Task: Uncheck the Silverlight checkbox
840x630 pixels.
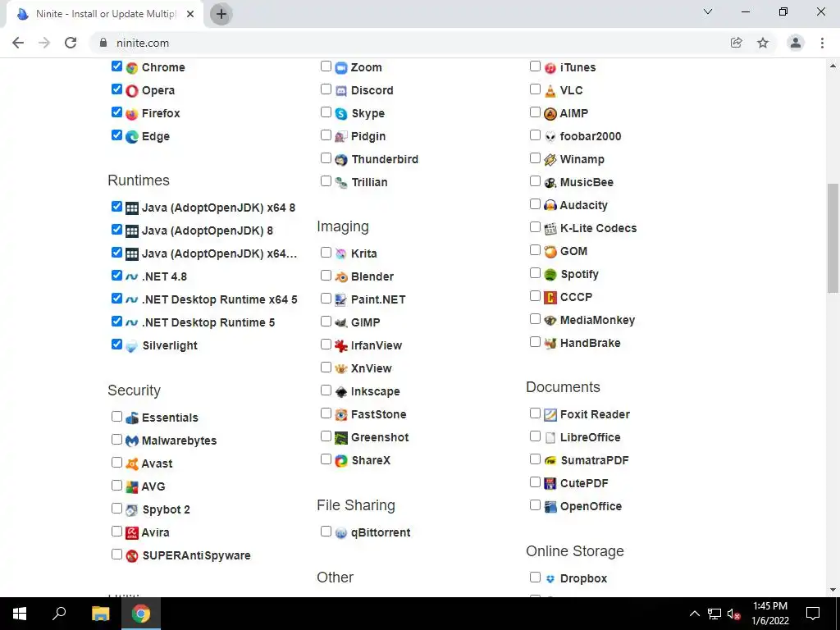Action: 116,344
